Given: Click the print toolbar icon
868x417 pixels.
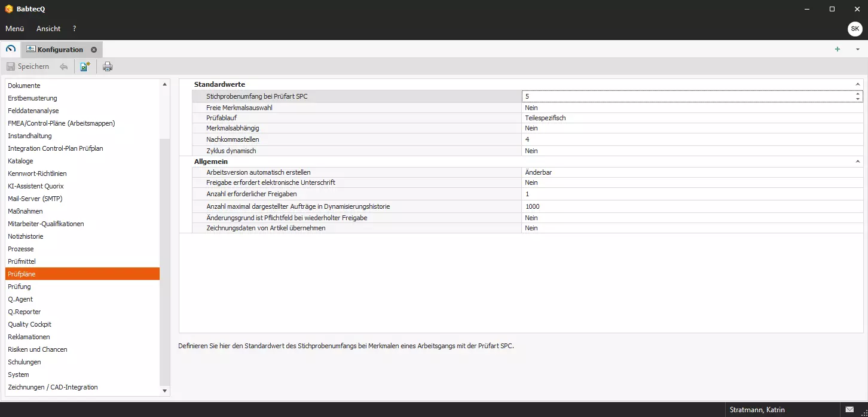Looking at the screenshot, I should 108,66.
